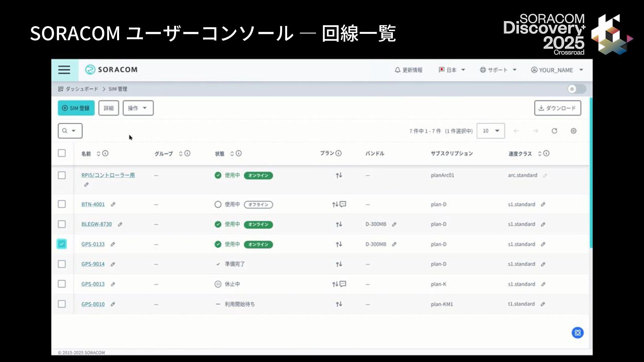Edit name pencil for GPS-9014
644x362 pixels.
pos(113,264)
